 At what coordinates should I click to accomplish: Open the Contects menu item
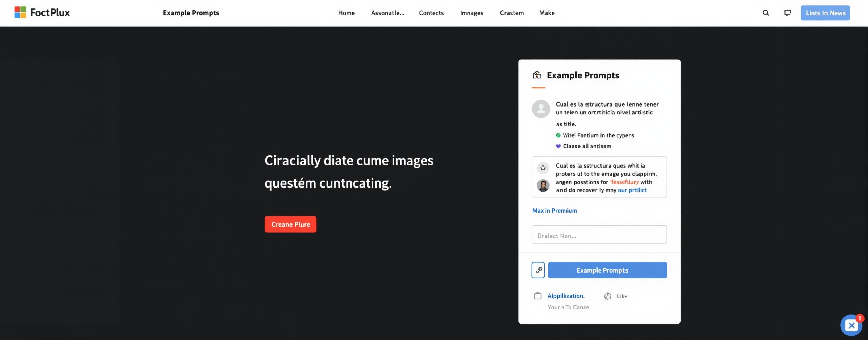click(431, 13)
